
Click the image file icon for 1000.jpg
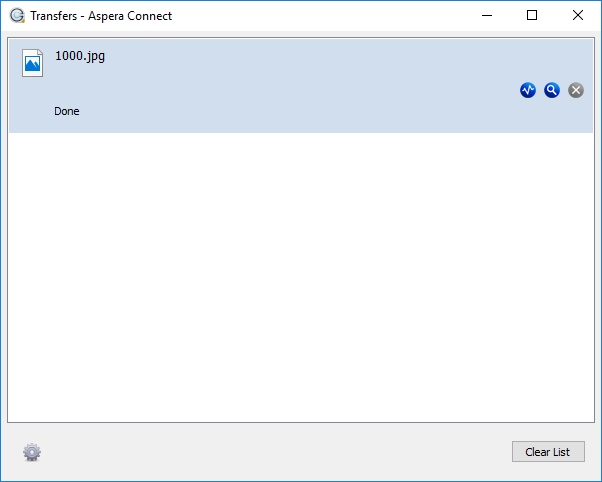click(x=33, y=62)
